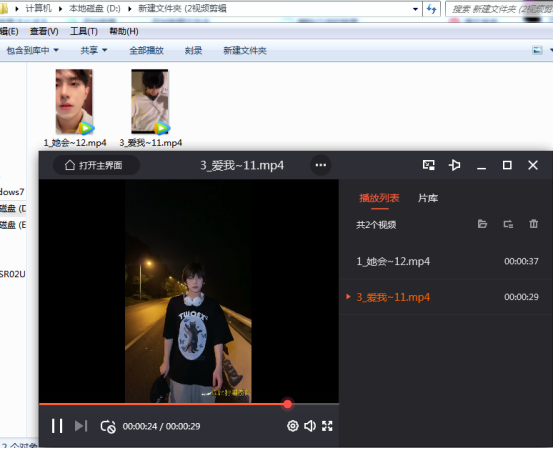Switch to mini player window mode
Viewport: 554px width, 449px height.
[x=429, y=165]
